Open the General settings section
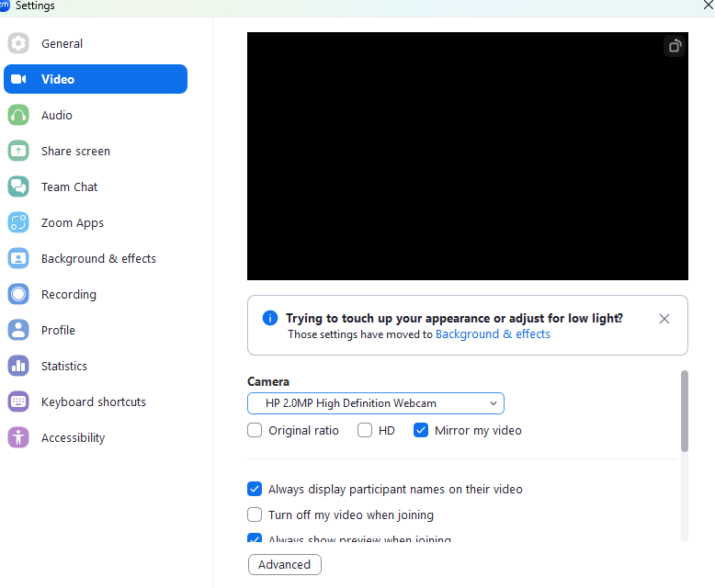This screenshot has height=588, width=715. [x=96, y=43]
